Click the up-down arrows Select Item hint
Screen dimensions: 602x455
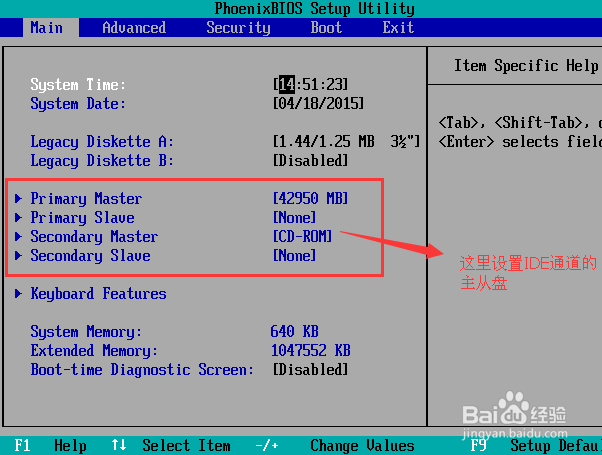171,445
